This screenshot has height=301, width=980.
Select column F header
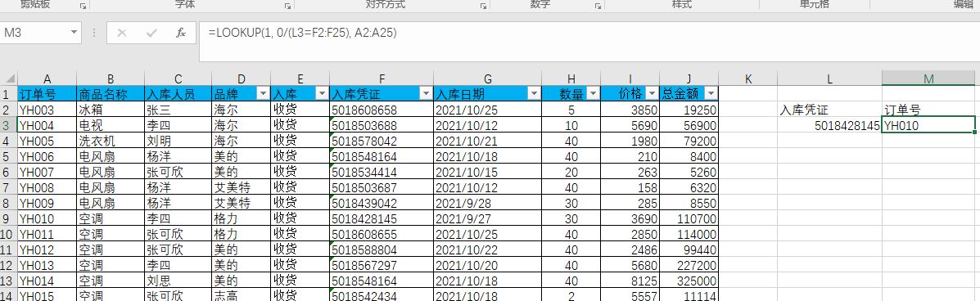382,79
